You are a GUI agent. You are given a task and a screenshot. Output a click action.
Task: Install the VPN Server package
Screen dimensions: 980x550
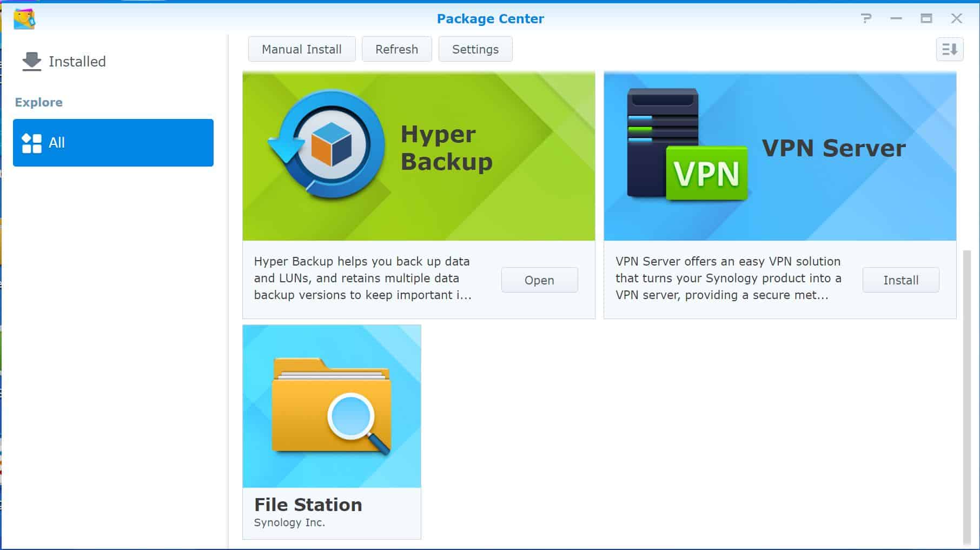(900, 280)
